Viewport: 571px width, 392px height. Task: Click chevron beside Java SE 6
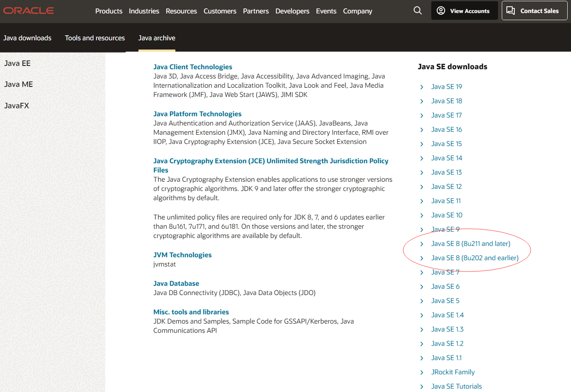point(422,287)
